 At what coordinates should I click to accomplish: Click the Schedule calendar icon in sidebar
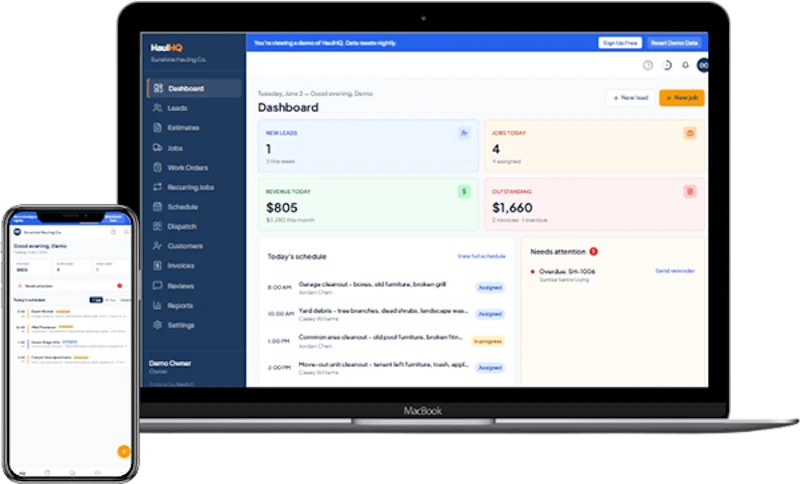[158, 207]
